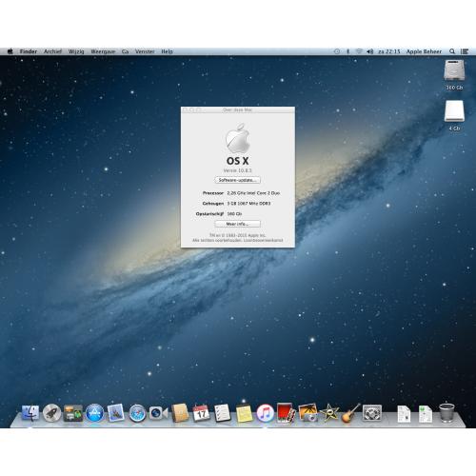Open Mail stamp icon in Dock
Viewport: 476px width, 476px height.
pyautogui.click(x=115, y=412)
